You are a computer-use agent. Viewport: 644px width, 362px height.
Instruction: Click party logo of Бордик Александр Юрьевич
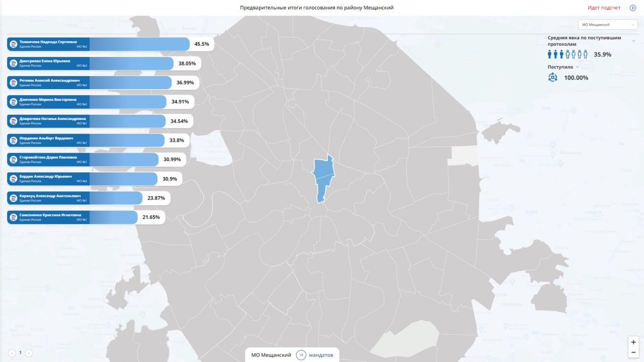[x=14, y=178]
